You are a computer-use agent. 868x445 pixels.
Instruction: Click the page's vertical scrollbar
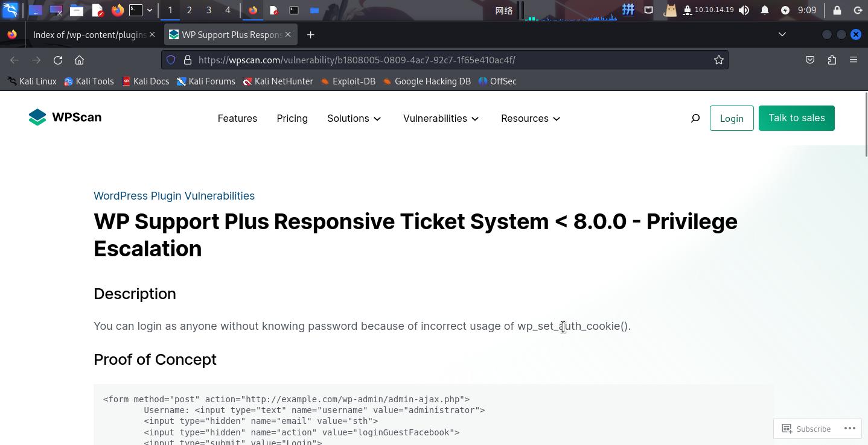[x=866, y=125]
